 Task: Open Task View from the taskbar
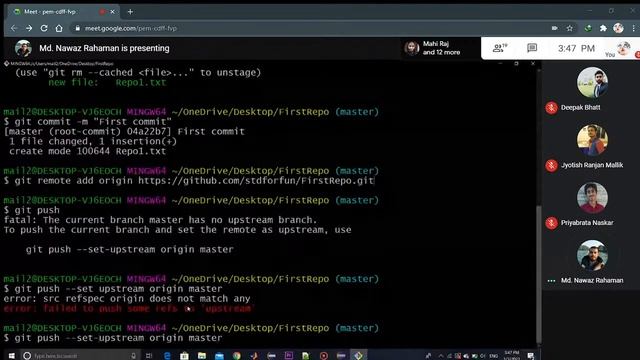coord(149,356)
